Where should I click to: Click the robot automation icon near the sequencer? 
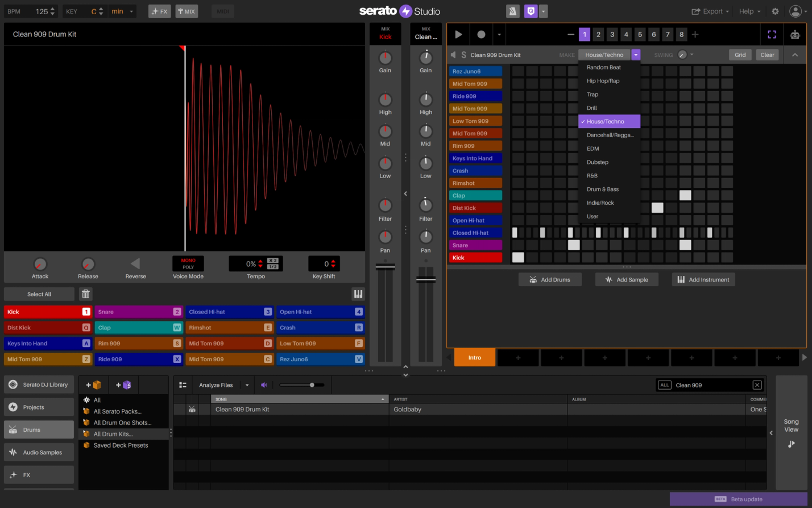point(794,34)
